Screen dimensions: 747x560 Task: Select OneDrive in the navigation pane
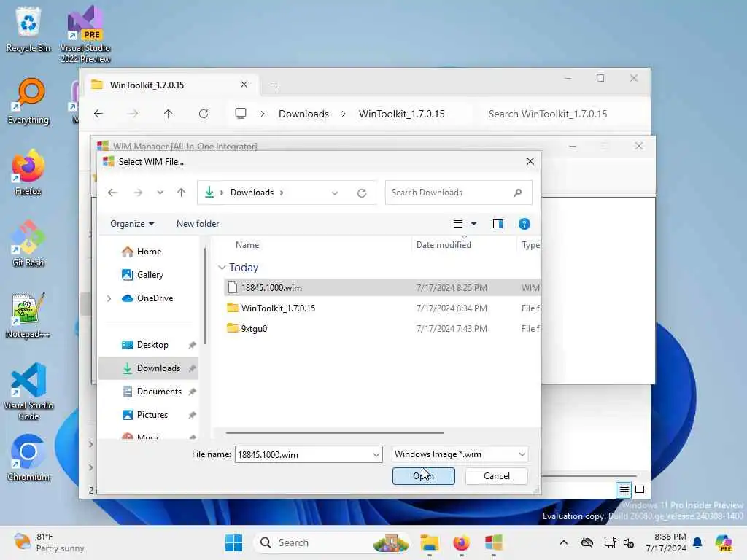tap(148, 298)
